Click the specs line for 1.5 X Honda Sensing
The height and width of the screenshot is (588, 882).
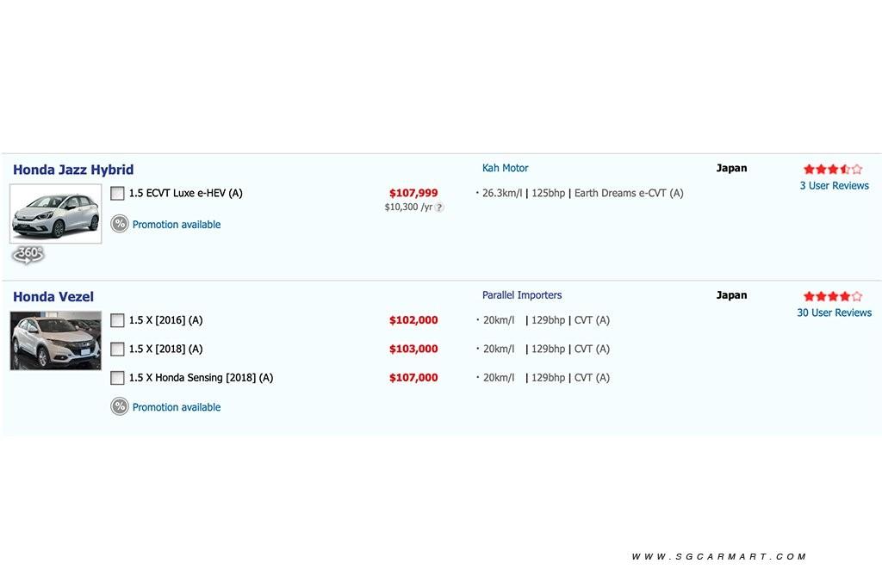coord(545,377)
